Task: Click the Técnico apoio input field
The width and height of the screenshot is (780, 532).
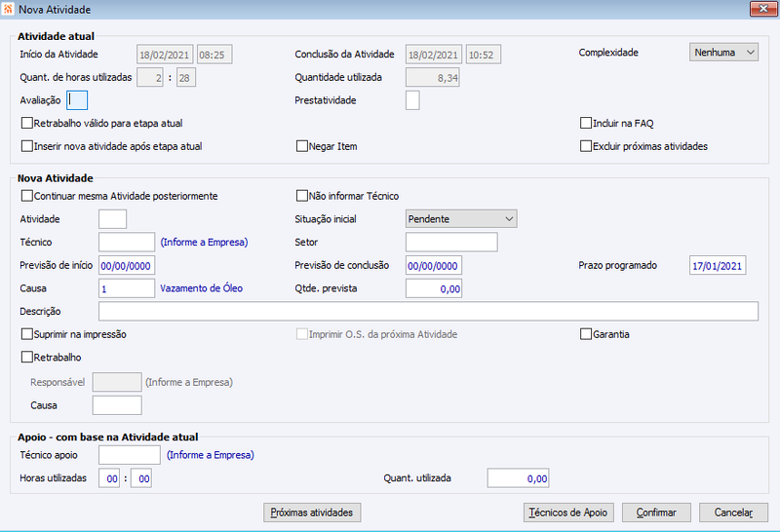Action: click(x=130, y=455)
